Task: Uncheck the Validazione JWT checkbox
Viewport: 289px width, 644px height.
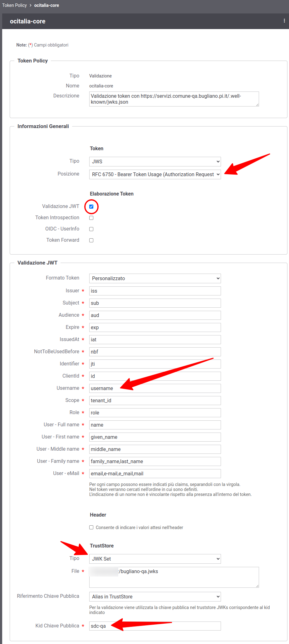Action: [91, 206]
